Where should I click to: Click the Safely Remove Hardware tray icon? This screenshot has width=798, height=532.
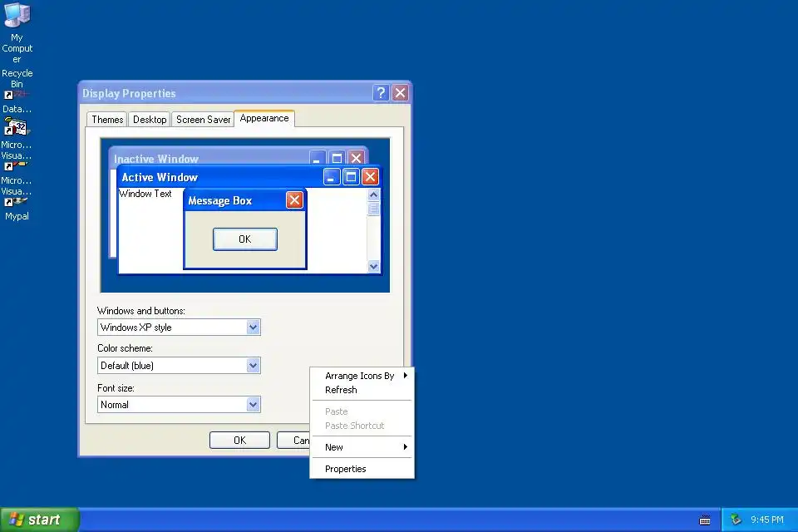coord(736,520)
